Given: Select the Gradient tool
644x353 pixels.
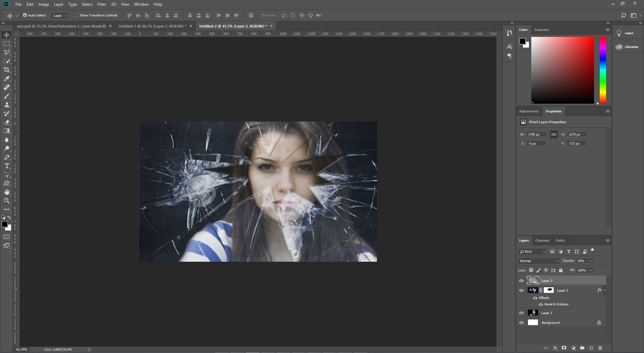Looking at the screenshot, I should [x=7, y=131].
